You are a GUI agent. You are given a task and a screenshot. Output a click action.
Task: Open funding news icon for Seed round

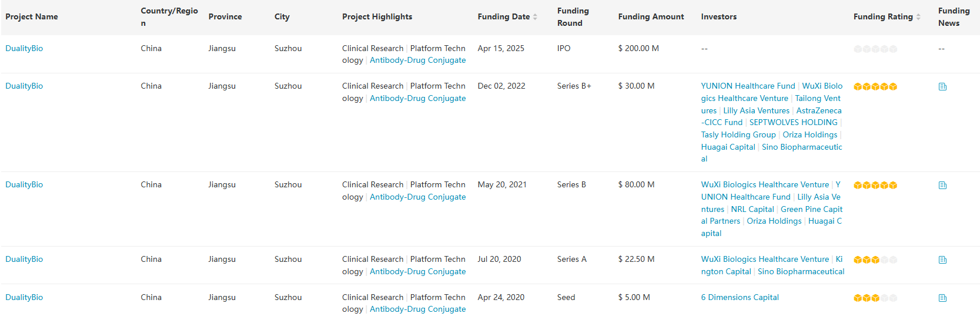(942, 298)
